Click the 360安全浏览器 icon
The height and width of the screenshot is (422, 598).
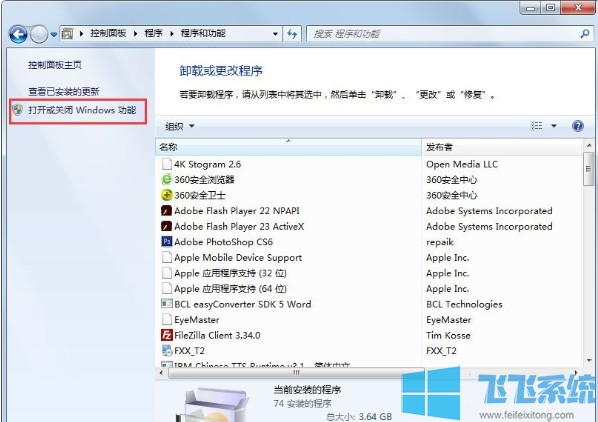[x=167, y=180]
